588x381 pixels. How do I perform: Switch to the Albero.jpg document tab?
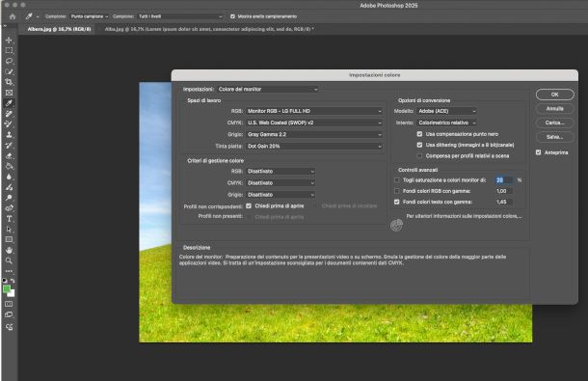(x=59, y=29)
